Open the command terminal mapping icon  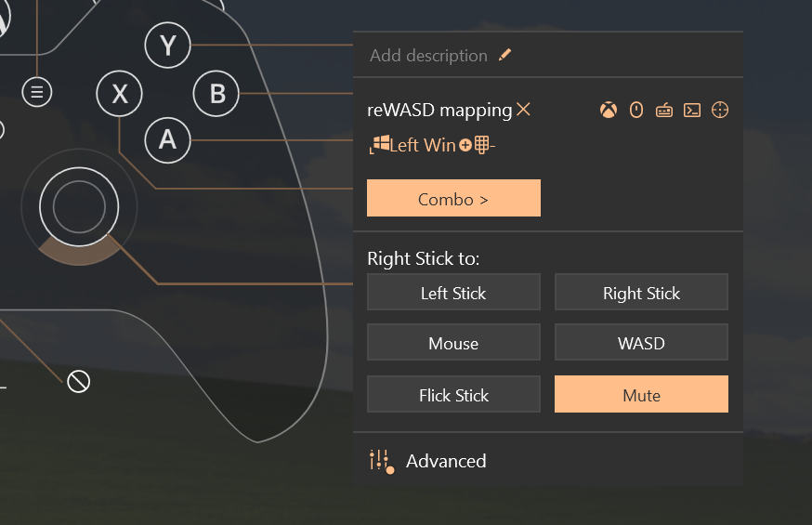692,111
